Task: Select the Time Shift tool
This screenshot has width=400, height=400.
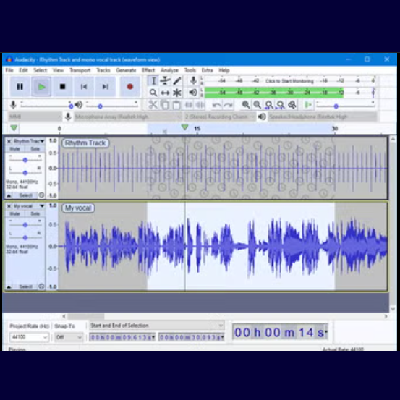Action: click(x=165, y=93)
